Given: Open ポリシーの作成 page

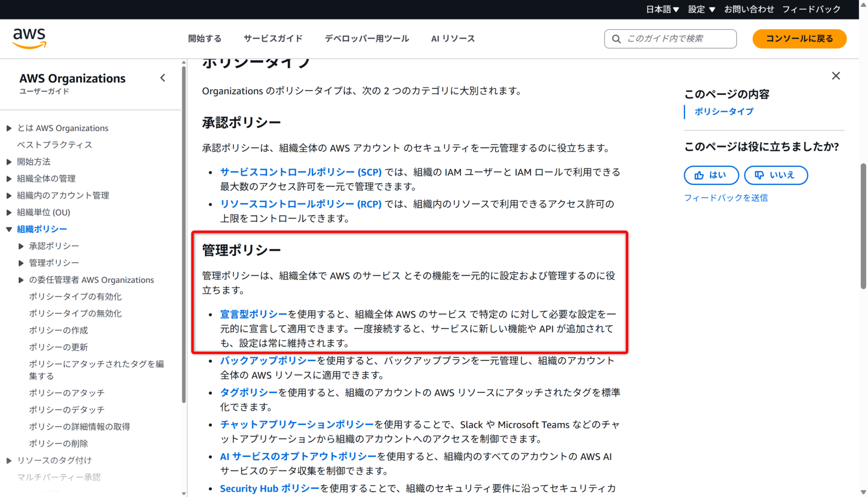Looking at the screenshot, I should [x=58, y=330].
